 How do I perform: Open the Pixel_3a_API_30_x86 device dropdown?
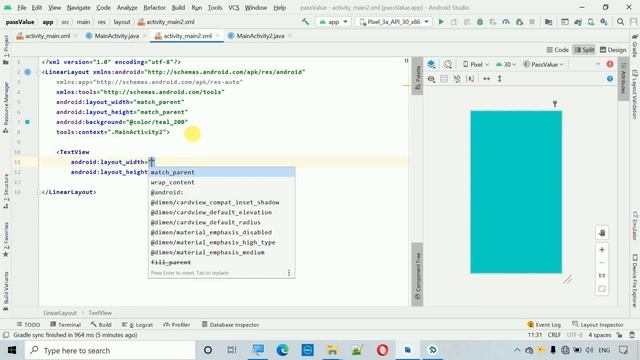[394, 22]
